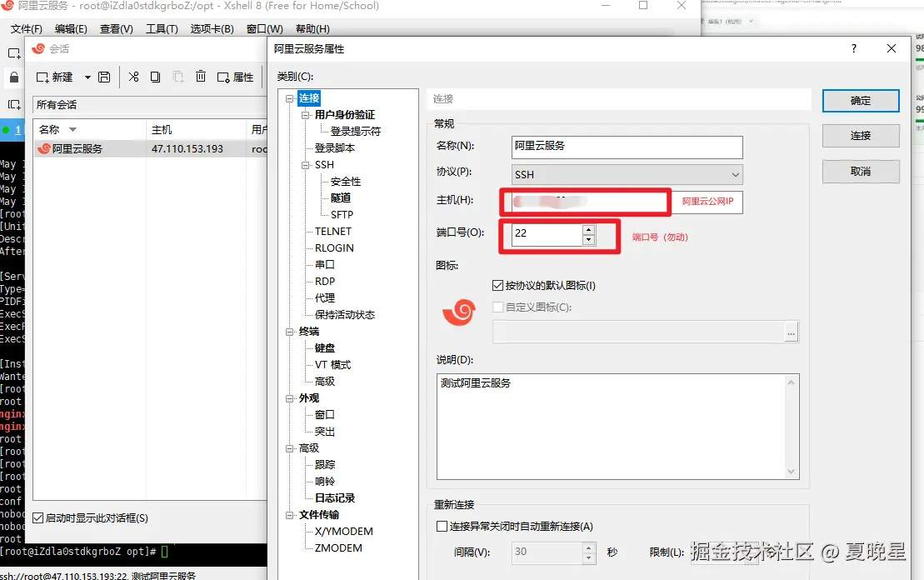Select 登录脚本 in category tree

(x=335, y=148)
